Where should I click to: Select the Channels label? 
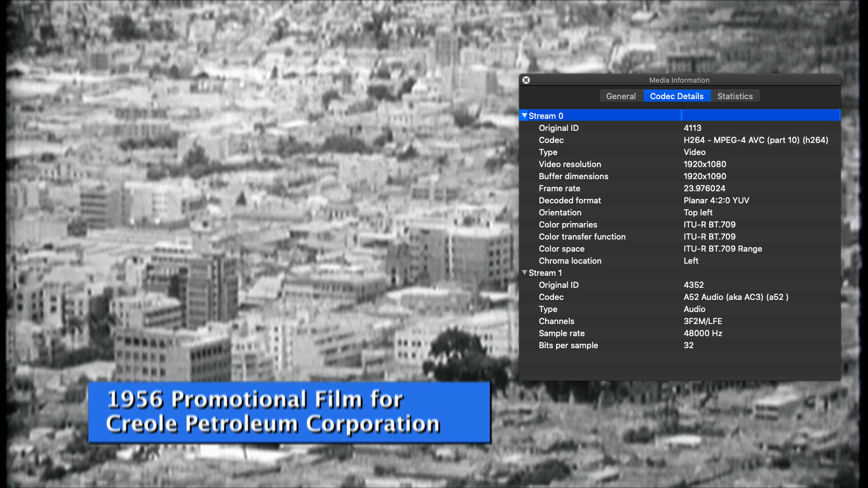pyautogui.click(x=557, y=321)
